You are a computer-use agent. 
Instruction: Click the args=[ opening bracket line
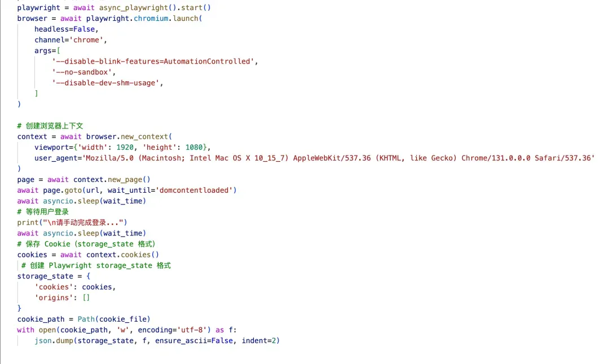[x=47, y=51]
